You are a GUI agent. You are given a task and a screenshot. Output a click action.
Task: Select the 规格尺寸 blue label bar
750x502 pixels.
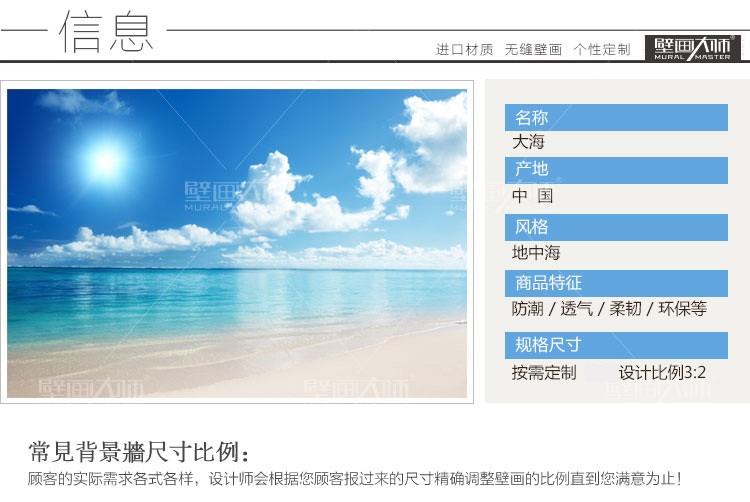(x=616, y=345)
